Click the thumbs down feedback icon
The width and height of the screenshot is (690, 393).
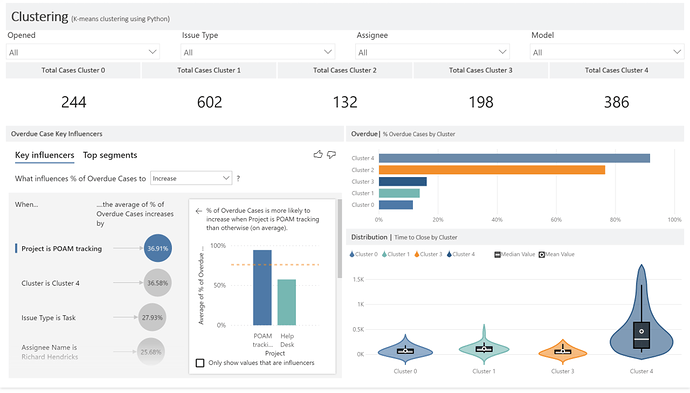pos(331,154)
